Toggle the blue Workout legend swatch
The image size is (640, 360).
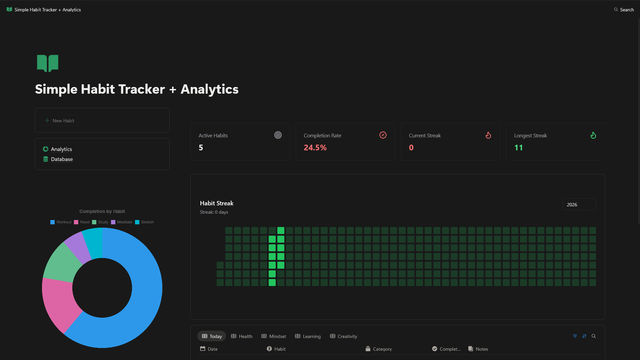52,222
